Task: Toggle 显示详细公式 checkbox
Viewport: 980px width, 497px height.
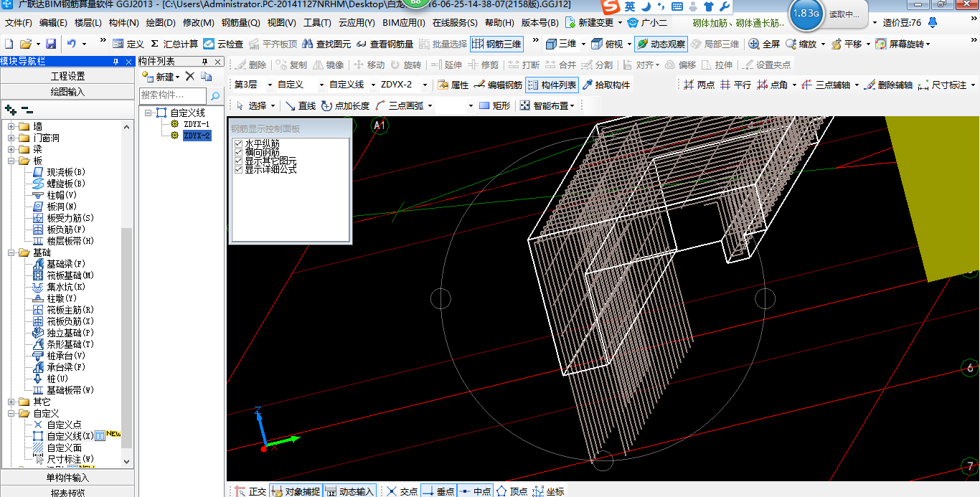Action: (x=239, y=170)
